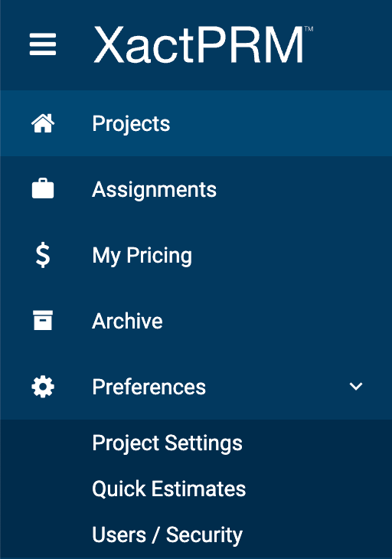392x559 pixels.
Task: Click the word 'Estimates' in the submenu
Action: pos(198,489)
